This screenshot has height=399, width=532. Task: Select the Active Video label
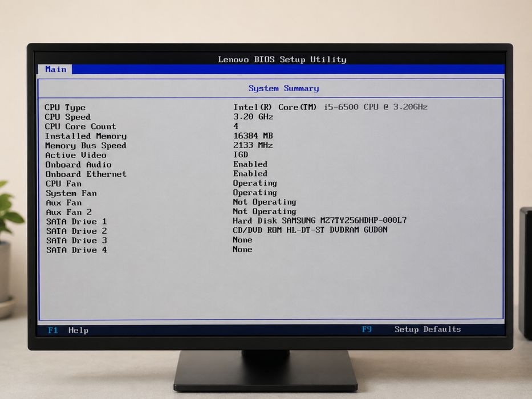point(76,155)
